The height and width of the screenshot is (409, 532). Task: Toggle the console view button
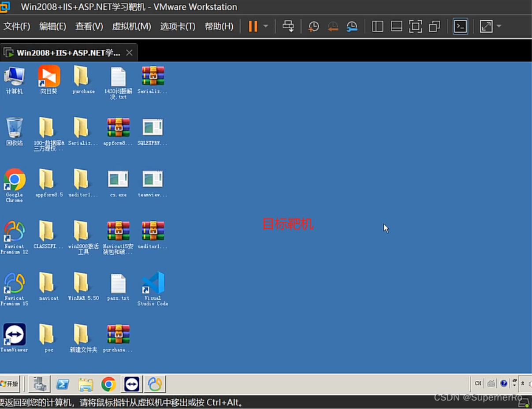461,26
